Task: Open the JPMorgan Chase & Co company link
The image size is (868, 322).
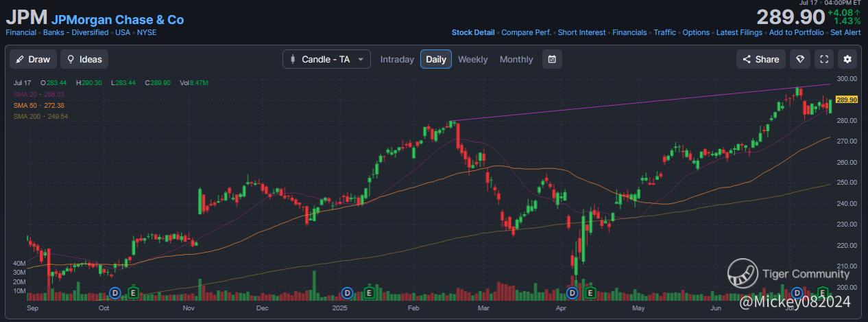Action: pyautogui.click(x=117, y=20)
